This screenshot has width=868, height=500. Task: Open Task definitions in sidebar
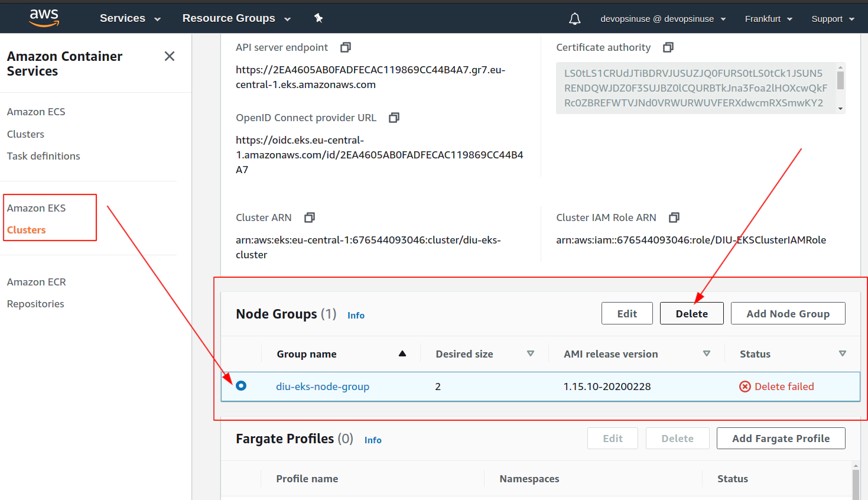click(44, 156)
